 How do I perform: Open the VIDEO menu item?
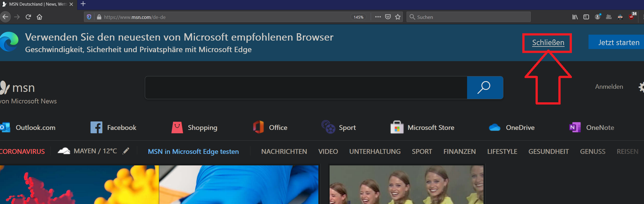[x=328, y=152]
